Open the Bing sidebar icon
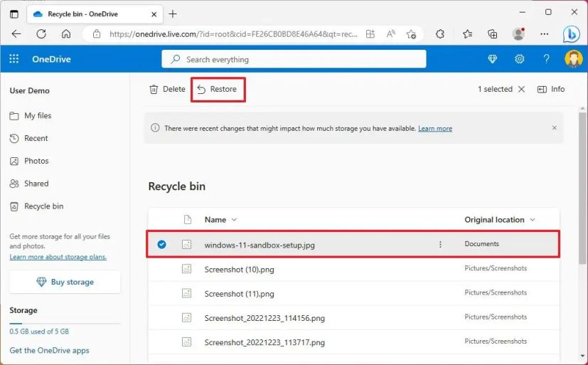Viewport: 588px width, 365px height. click(572, 34)
